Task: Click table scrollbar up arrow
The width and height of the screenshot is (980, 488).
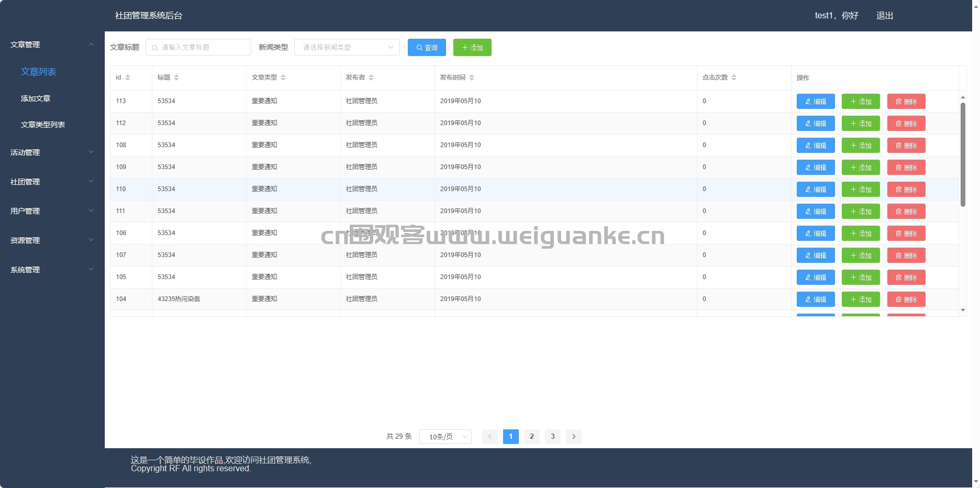Action: 963,97
